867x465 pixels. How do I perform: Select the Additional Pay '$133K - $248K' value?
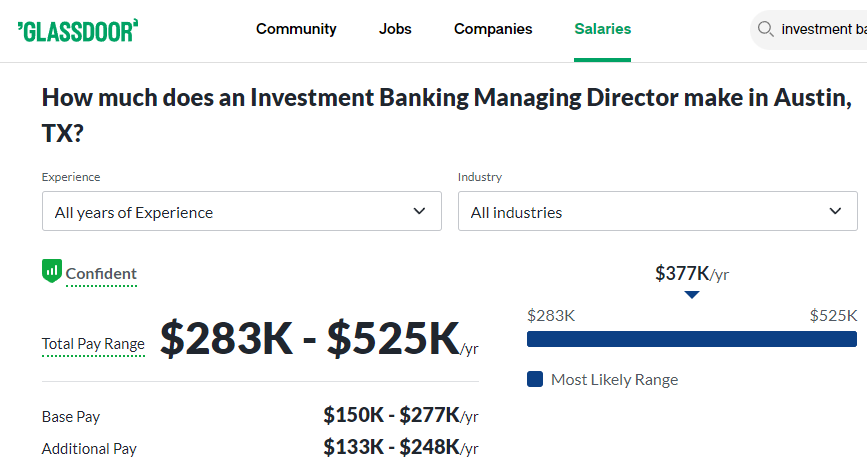pos(391,447)
